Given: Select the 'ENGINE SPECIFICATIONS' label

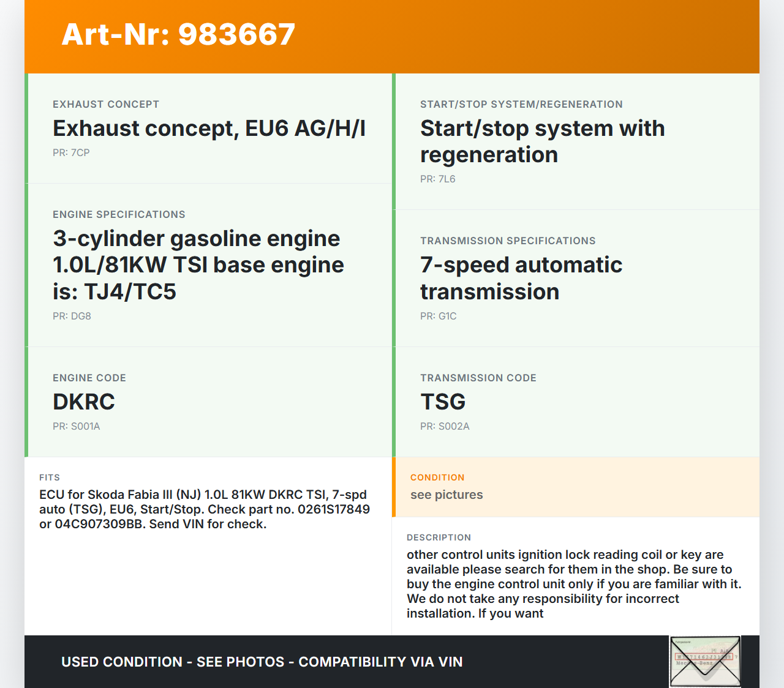Looking at the screenshot, I should click(x=119, y=214).
